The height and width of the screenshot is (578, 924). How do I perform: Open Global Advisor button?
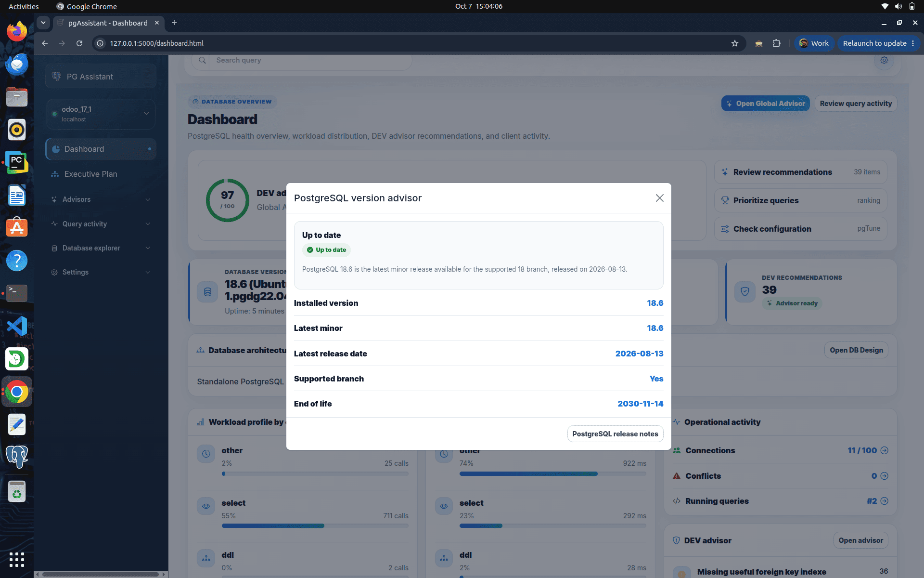(x=765, y=104)
